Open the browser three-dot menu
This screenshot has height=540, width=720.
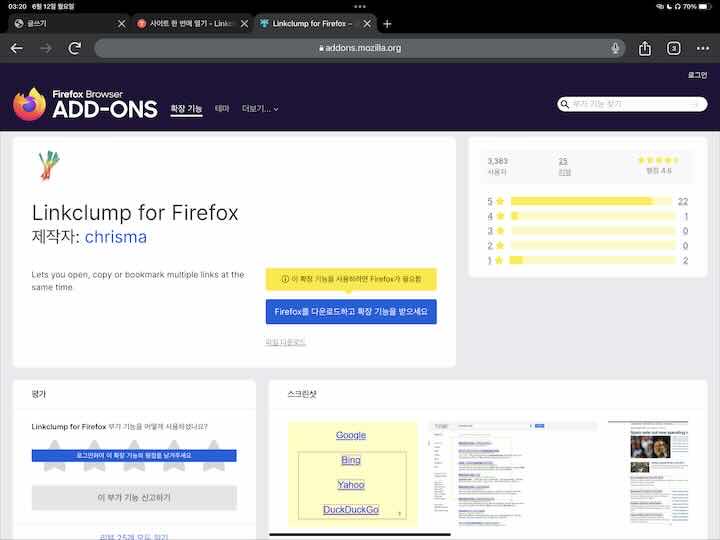[x=703, y=48]
